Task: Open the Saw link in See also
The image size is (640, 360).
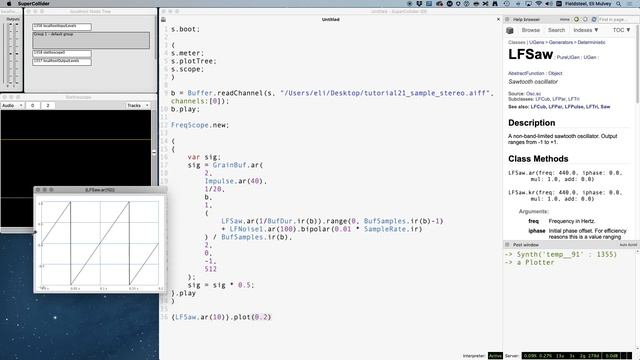Action: coord(605,107)
